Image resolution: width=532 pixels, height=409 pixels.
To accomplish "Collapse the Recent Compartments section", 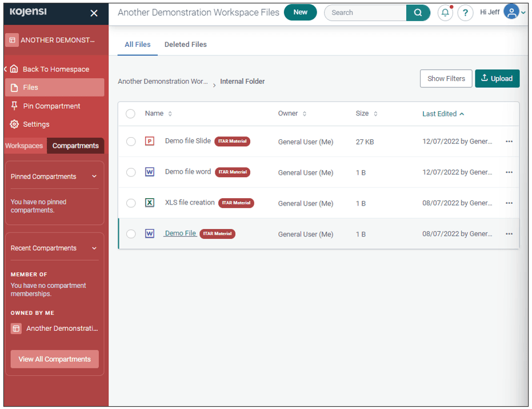I will pyautogui.click(x=94, y=248).
